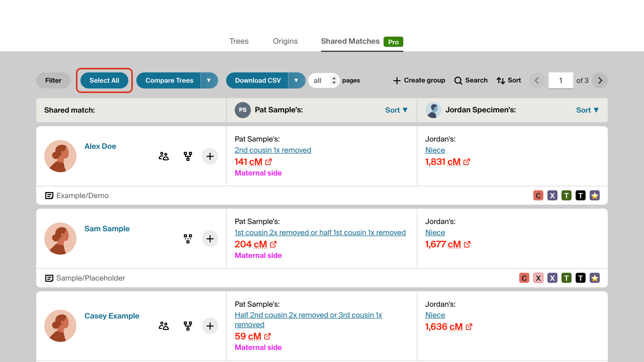644x362 pixels.
Task: Click the plus button in Casey Example row
Action: (210, 326)
